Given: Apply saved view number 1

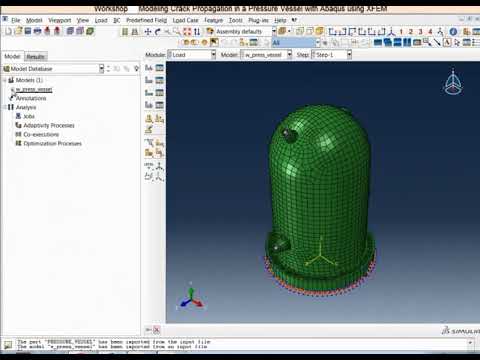Looking at the screenshot, I should (401, 32).
